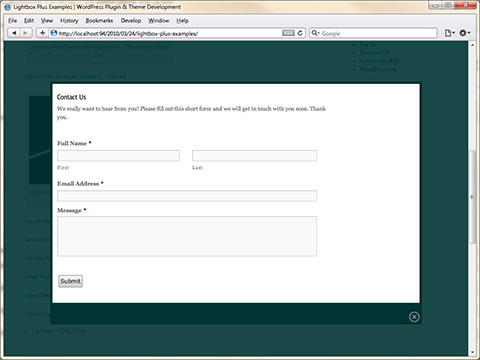The width and height of the screenshot is (480, 360).
Task: Go forward with the forward arrow button
Action: point(25,33)
